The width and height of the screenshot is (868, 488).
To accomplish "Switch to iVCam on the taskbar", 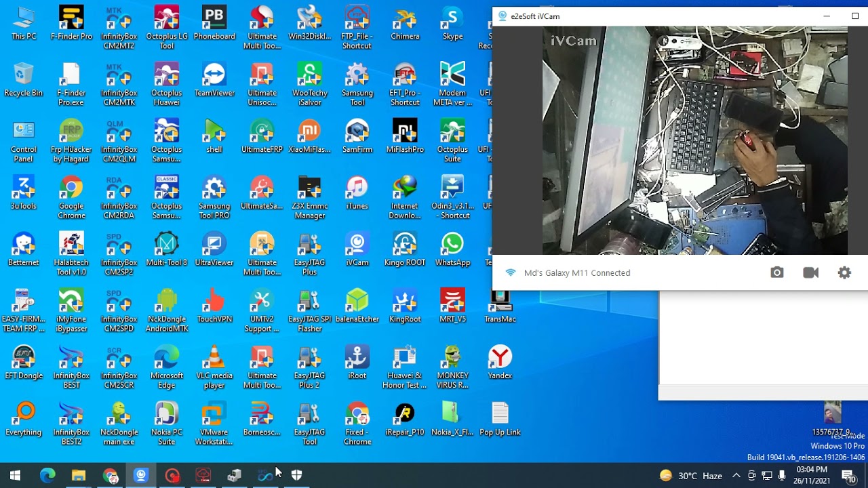I will pyautogui.click(x=141, y=475).
